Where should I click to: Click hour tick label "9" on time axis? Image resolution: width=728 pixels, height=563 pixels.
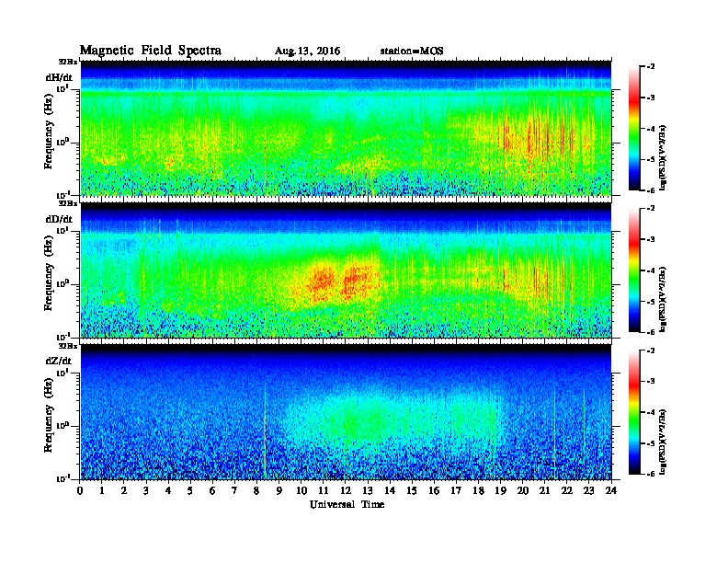pos(279,491)
